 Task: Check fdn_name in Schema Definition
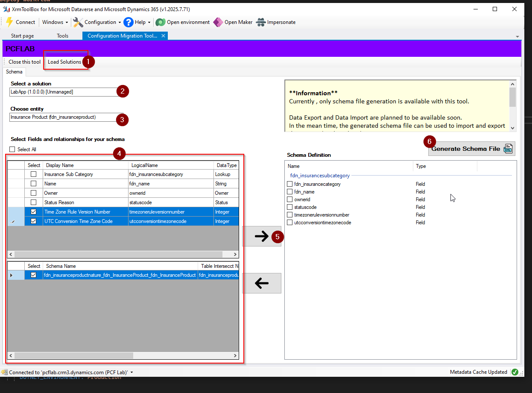tap(290, 192)
